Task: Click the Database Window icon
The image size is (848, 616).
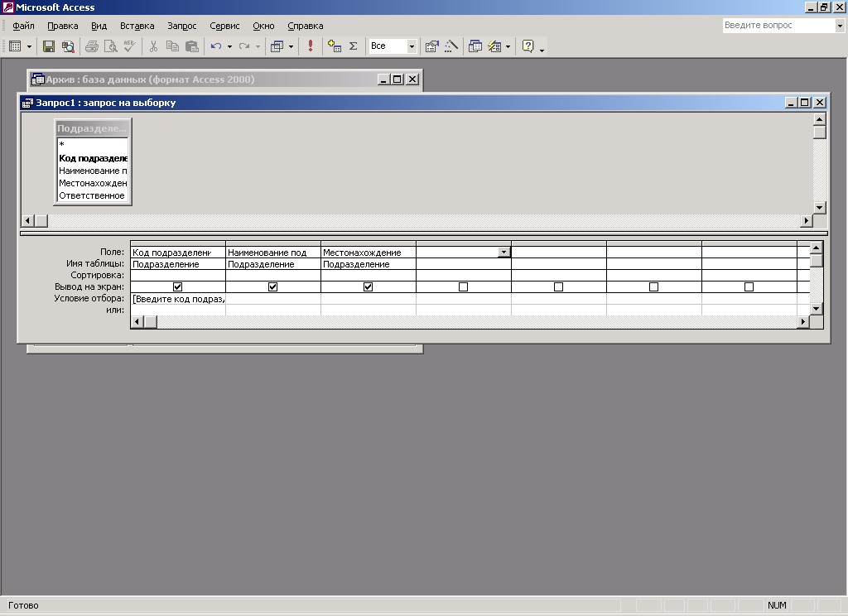Action: pyautogui.click(x=475, y=46)
